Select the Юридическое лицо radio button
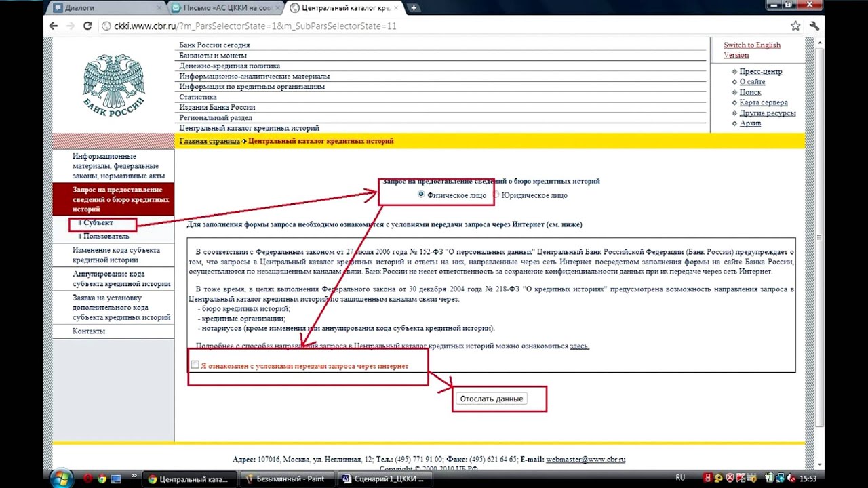The image size is (868, 488). click(x=496, y=195)
